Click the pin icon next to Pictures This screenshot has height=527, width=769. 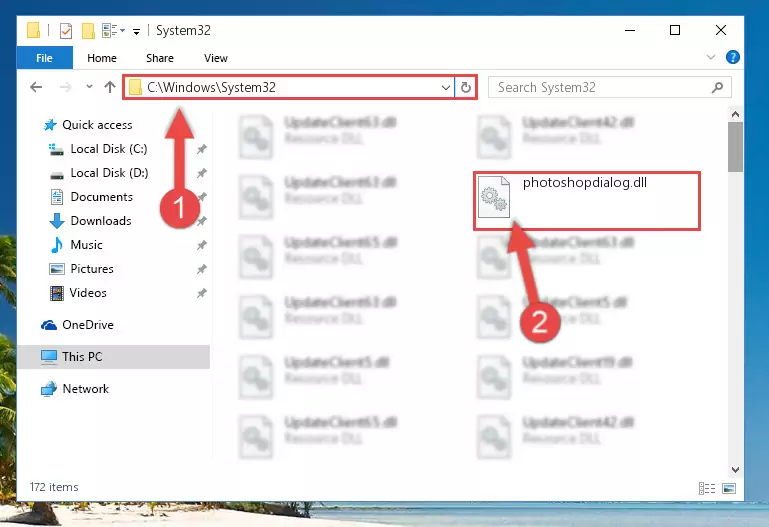click(202, 269)
